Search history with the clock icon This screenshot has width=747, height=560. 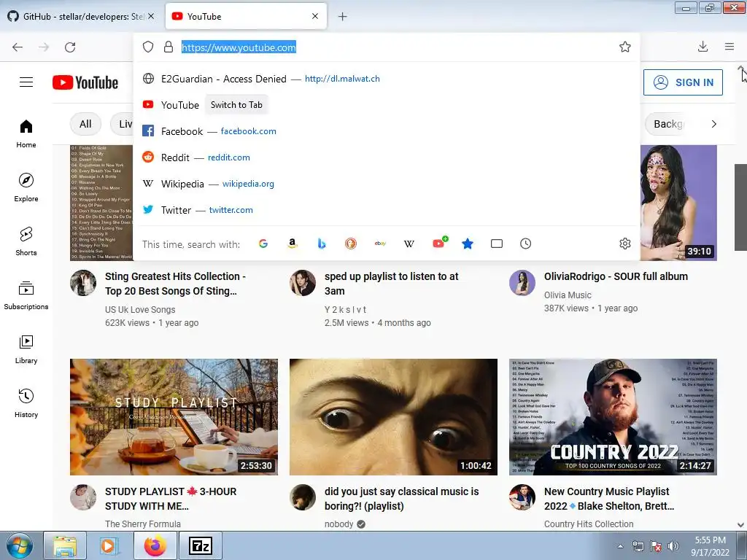pos(525,244)
